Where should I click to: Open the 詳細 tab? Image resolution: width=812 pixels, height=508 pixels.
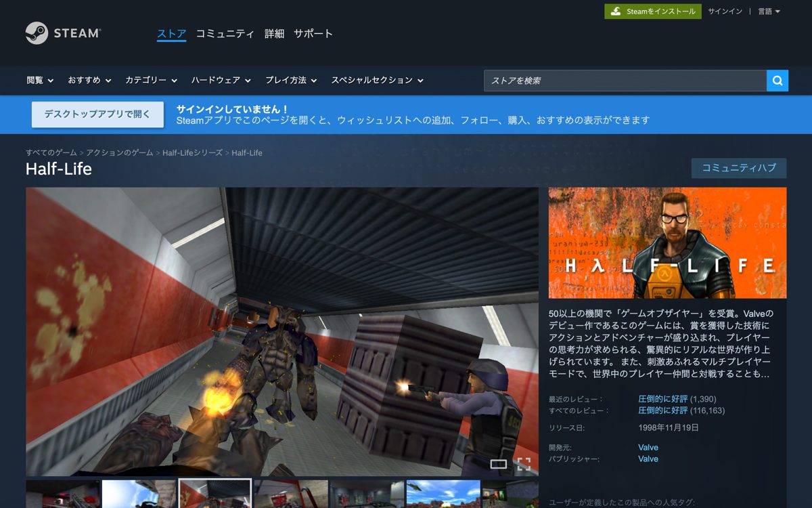[274, 33]
